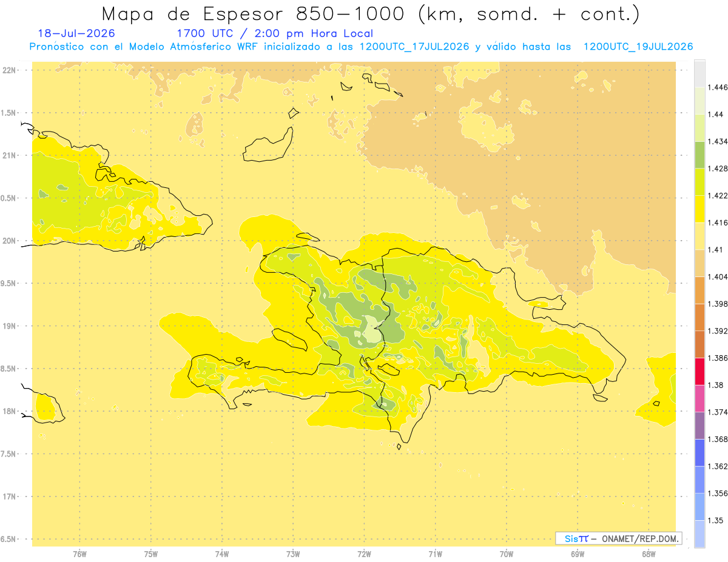The height and width of the screenshot is (562, 728).
Task: Click the '1.35' colorbar value
Action: point(716,521)
